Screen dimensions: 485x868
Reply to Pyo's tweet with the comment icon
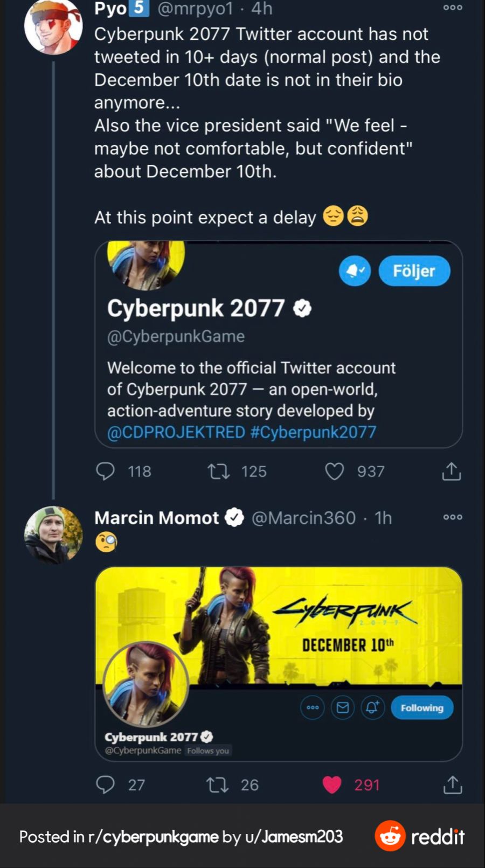(105, 471)
